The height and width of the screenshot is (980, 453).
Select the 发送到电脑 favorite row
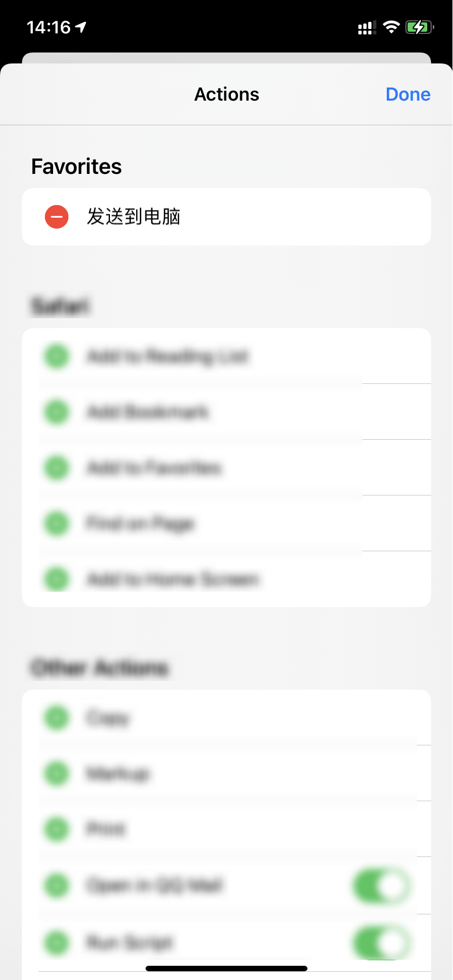[x=226, y=217]
